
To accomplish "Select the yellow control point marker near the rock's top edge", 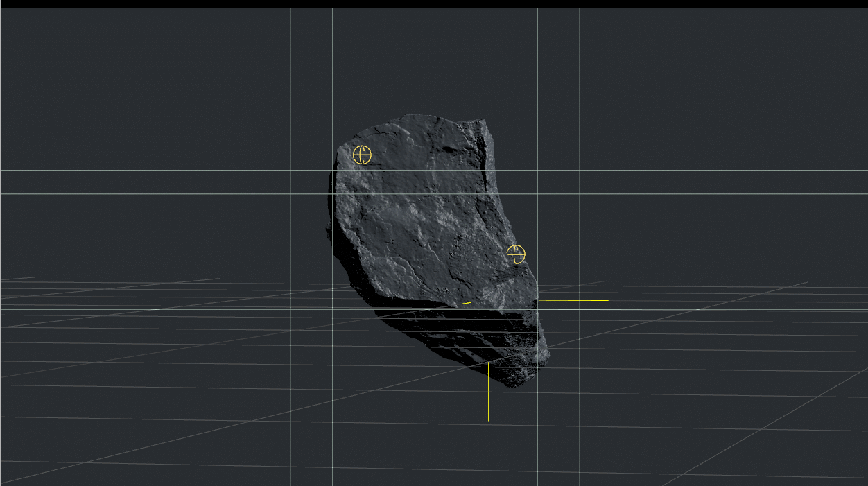I will tap(362, 155).
